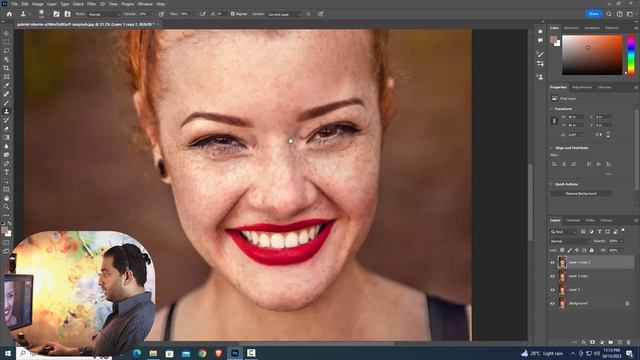Hide Layer 1
This screenshot has height=360, width=640.
[553, 290]
